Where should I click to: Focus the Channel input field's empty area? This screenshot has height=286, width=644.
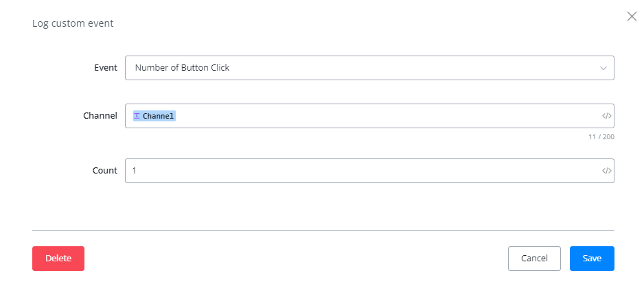tap(384, 116)
